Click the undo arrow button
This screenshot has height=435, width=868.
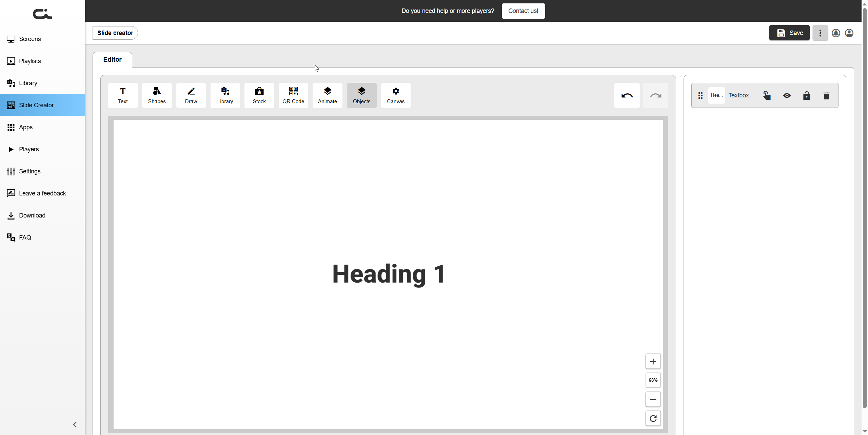(x=627, y=96)
